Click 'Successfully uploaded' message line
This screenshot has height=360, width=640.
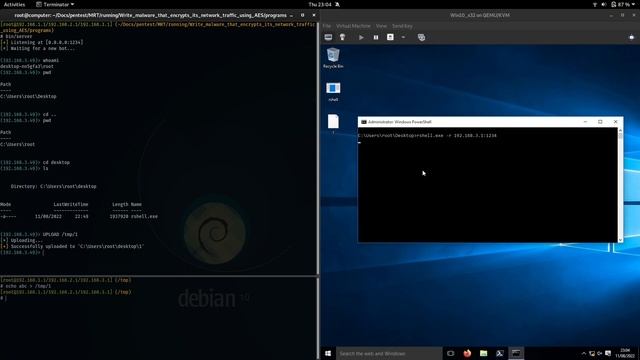point(72,247)
